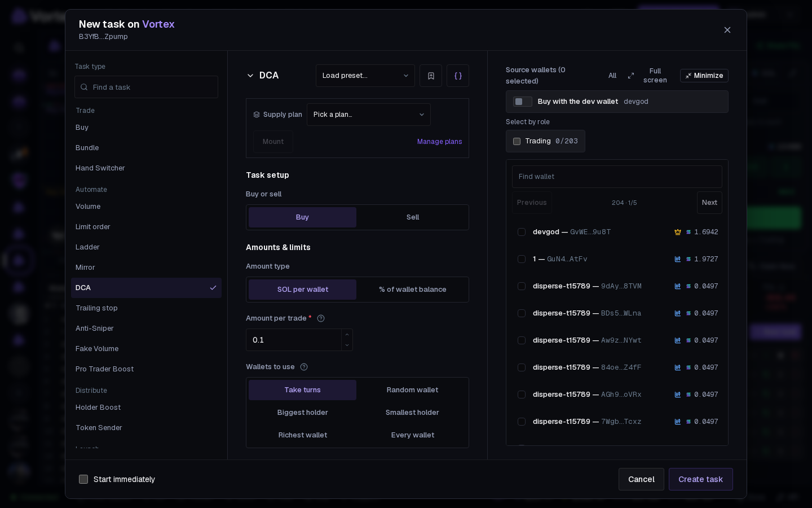Viewport: 812px width, 508px height.
Task: Choose the Sell option
Action: tap(413, 217)
